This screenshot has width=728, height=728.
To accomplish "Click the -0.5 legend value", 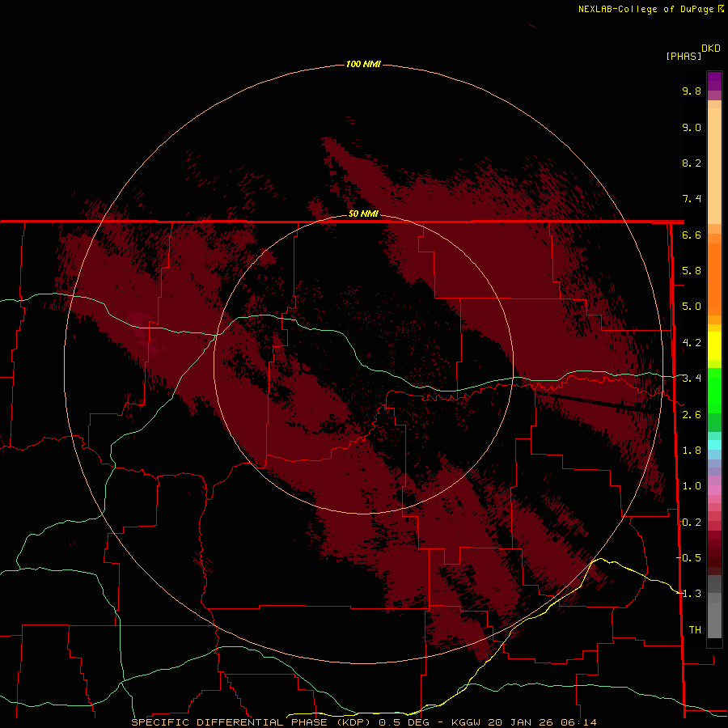I will (688, 558).
